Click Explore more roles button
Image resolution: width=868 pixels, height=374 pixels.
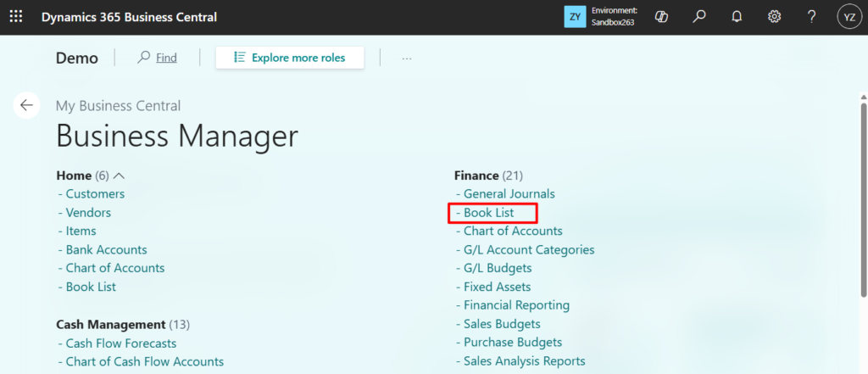tap(290, 58)
